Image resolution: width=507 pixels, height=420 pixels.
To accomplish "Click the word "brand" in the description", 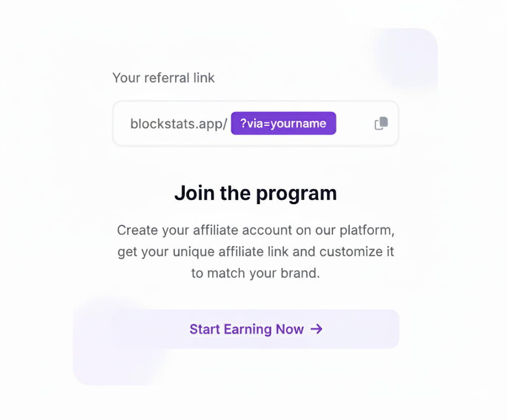I will tap(298, 273).
